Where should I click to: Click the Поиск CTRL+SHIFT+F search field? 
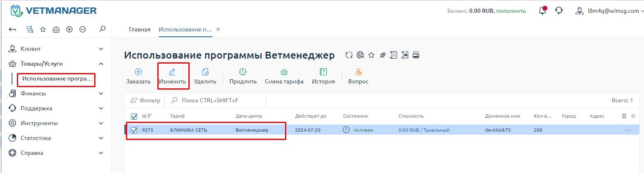click(x=216, y=100)
